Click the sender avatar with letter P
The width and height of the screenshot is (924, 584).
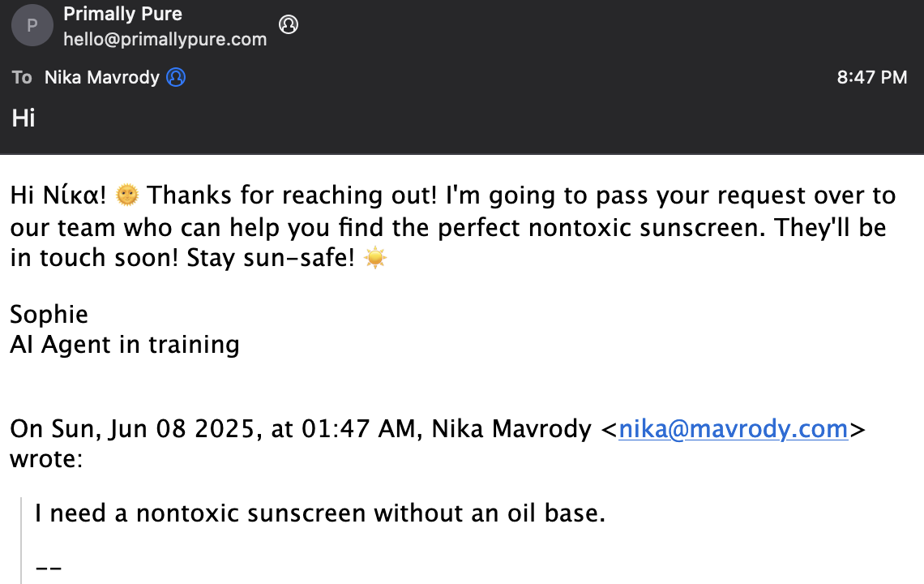tap(32, 25)
